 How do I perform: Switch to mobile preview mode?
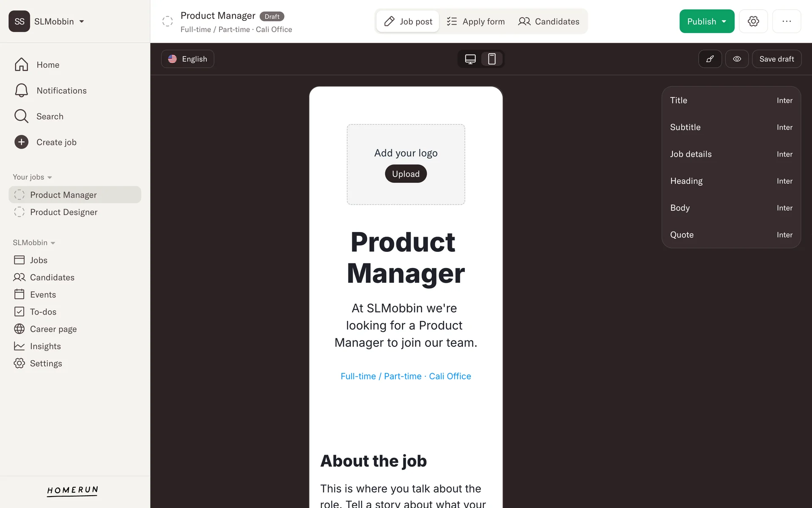pyautogui.click(x=492, y=59)
